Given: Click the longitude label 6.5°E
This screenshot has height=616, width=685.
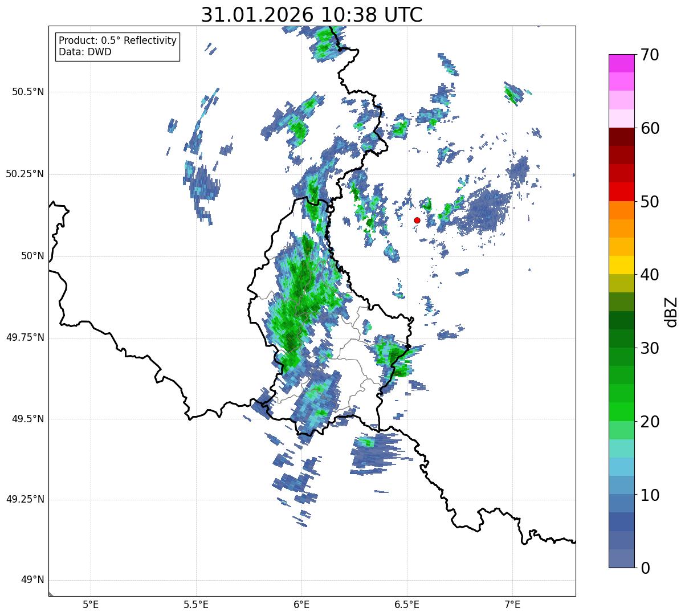Looking at the screenshot, I should click(407, 604).
